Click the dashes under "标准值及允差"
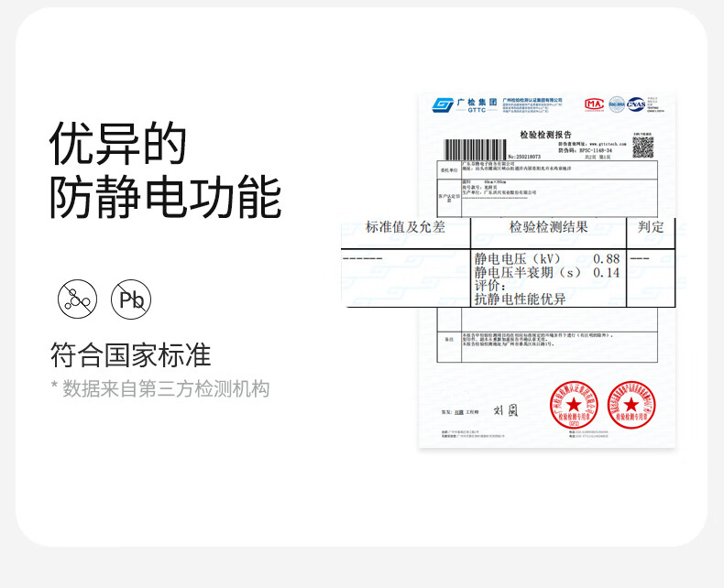The height and width of the screenshot is (588, 724). tap(363, 258)
